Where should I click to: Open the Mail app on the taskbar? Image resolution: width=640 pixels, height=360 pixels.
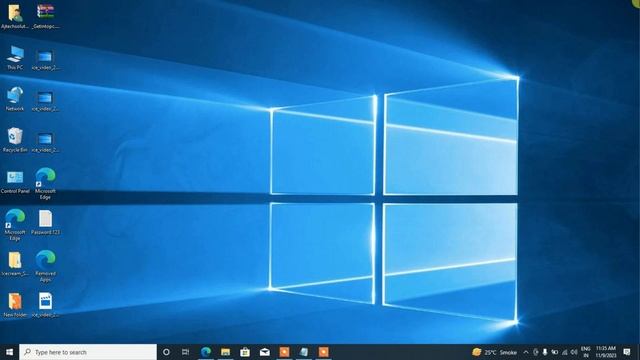[264, 352]
